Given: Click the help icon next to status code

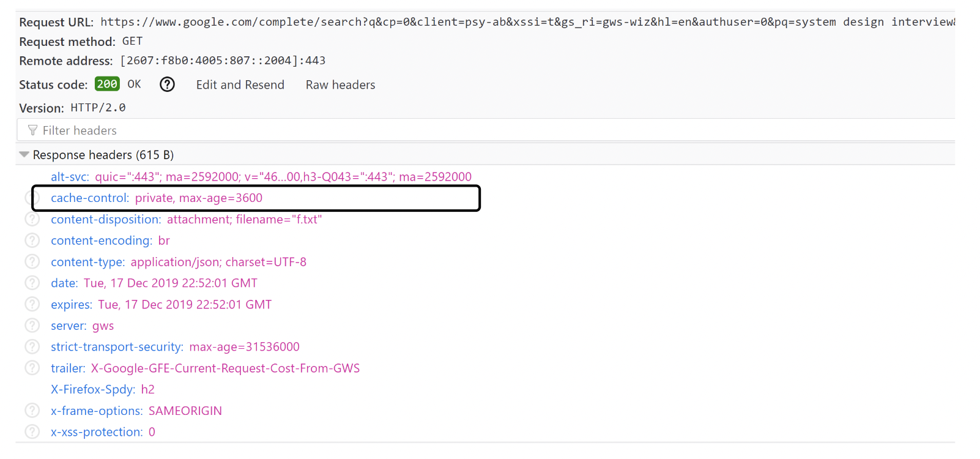Looking at the screenshot, I should 167,84.
